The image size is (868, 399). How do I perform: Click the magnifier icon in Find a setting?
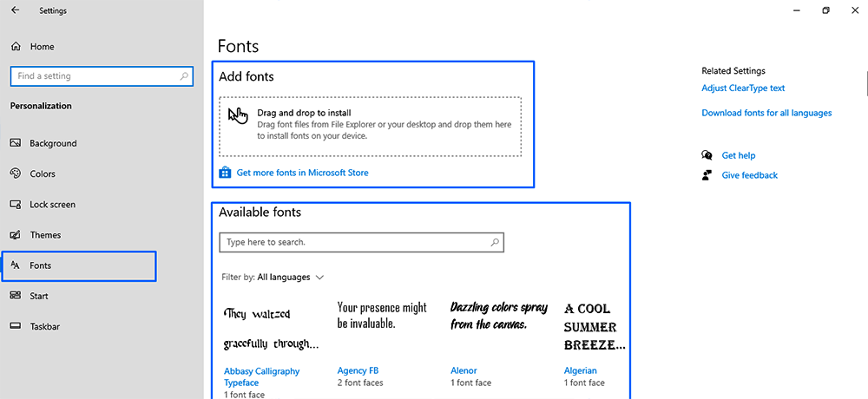[x=184, y=76]
